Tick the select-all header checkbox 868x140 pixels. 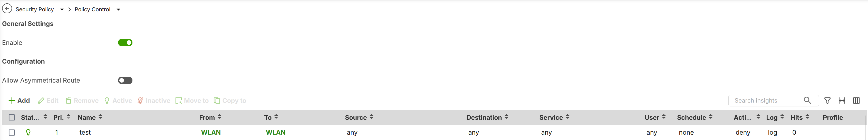(x=12, y=117)
